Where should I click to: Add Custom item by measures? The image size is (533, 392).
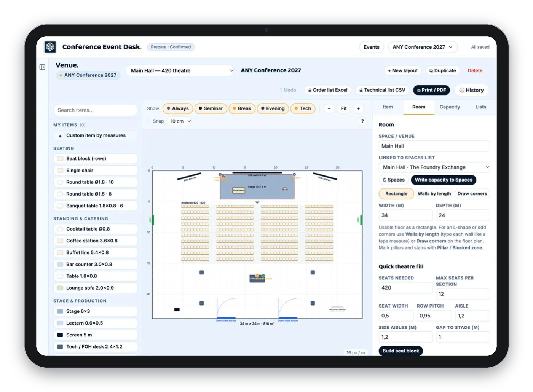pos(96,135)
